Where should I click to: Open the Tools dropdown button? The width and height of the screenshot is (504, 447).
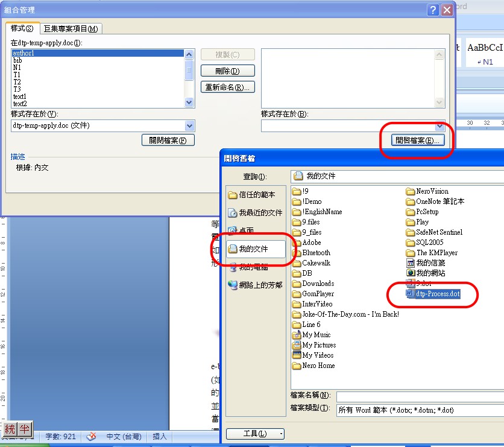coord(255,434)
